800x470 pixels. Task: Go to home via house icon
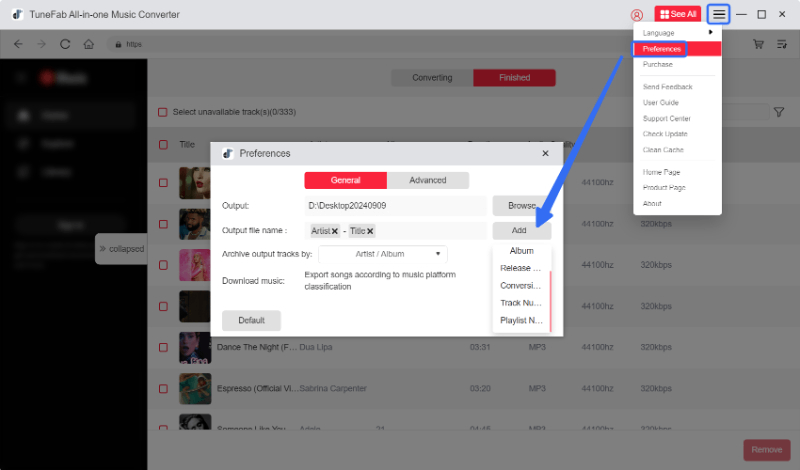(89, 44)
